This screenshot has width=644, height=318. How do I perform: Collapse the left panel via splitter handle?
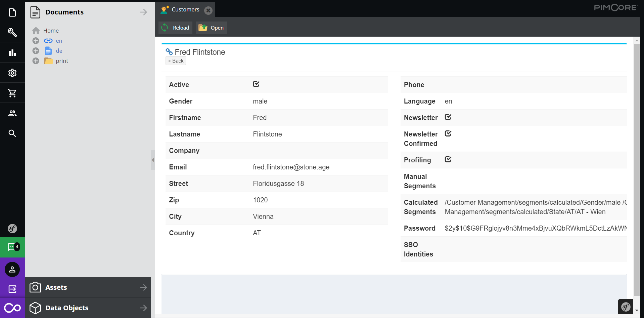coord(153,160)
